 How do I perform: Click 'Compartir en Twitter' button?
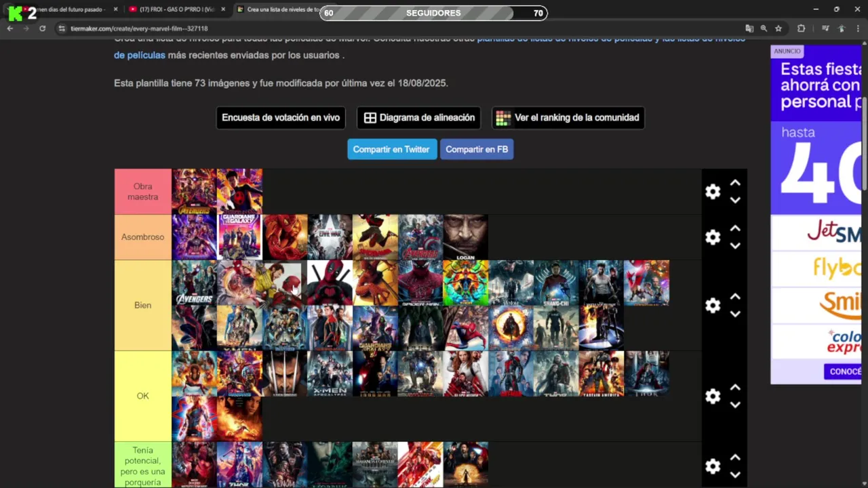click(391, 150)
